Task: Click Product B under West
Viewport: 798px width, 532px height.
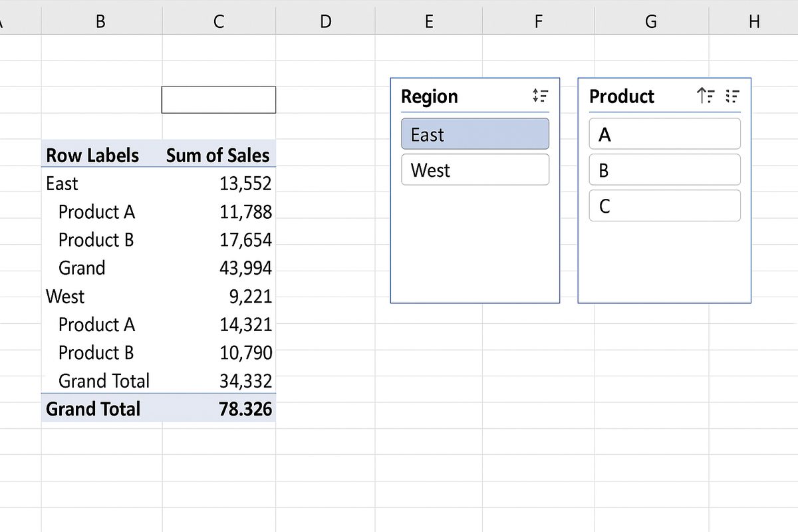Action: (x=96, y=352)
